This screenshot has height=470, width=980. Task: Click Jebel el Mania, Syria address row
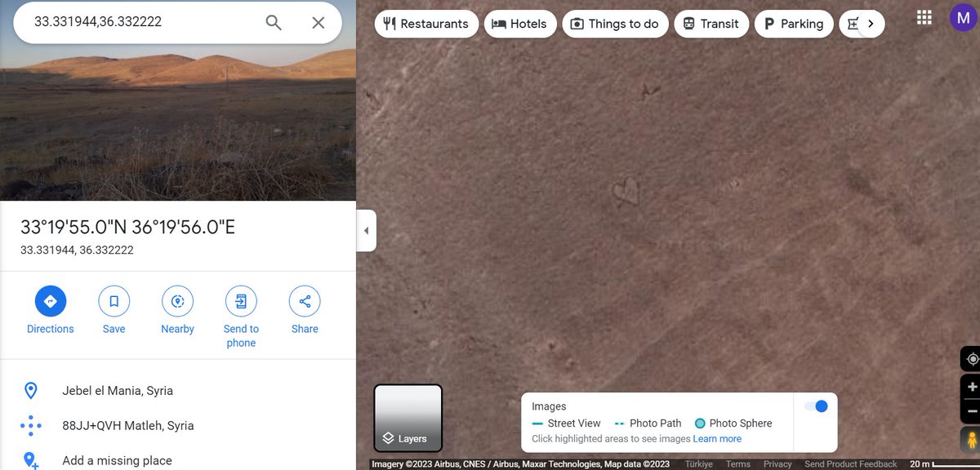[178, 391]
